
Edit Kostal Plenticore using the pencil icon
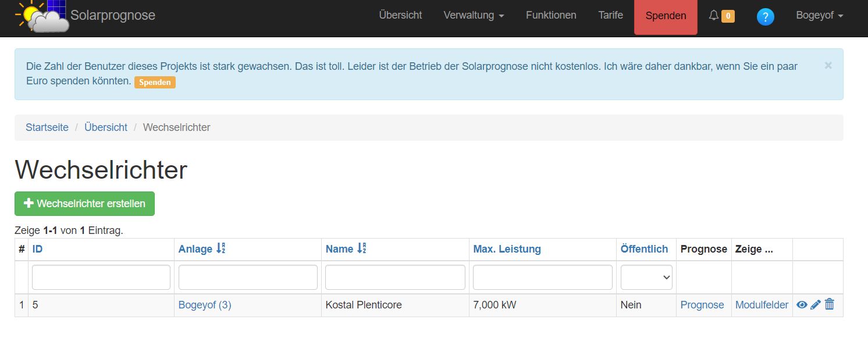(x=816, y=304)
